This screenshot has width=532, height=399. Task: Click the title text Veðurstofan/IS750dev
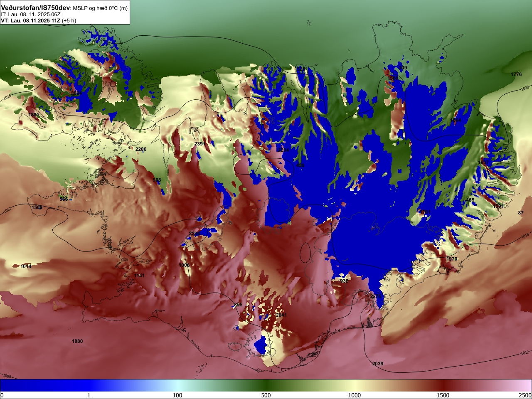tap(36, 8)
